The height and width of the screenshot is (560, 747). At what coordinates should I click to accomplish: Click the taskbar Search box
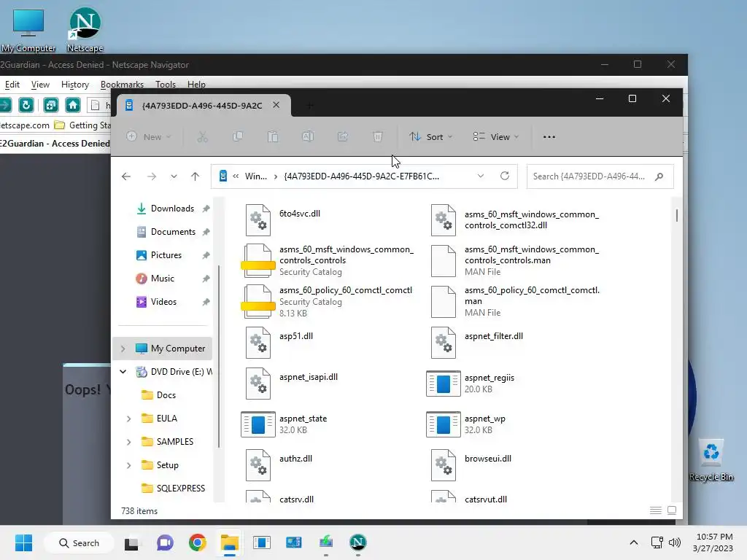pyautogui.click(x=79, y=542)
